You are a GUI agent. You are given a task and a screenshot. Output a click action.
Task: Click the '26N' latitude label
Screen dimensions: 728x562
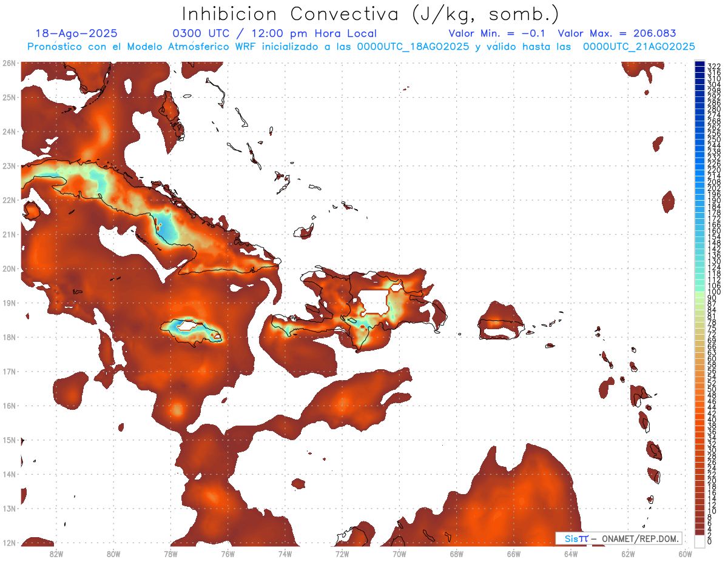[9, 63]
